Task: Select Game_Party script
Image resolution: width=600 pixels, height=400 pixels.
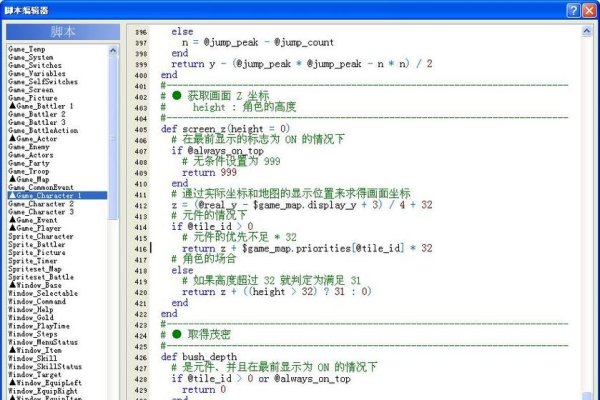Action: [29, 163]
